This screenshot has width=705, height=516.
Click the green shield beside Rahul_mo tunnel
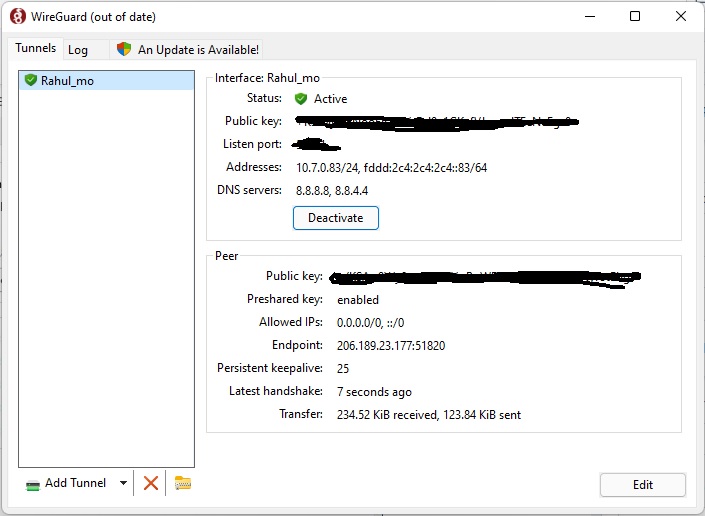tap(31, 80)
